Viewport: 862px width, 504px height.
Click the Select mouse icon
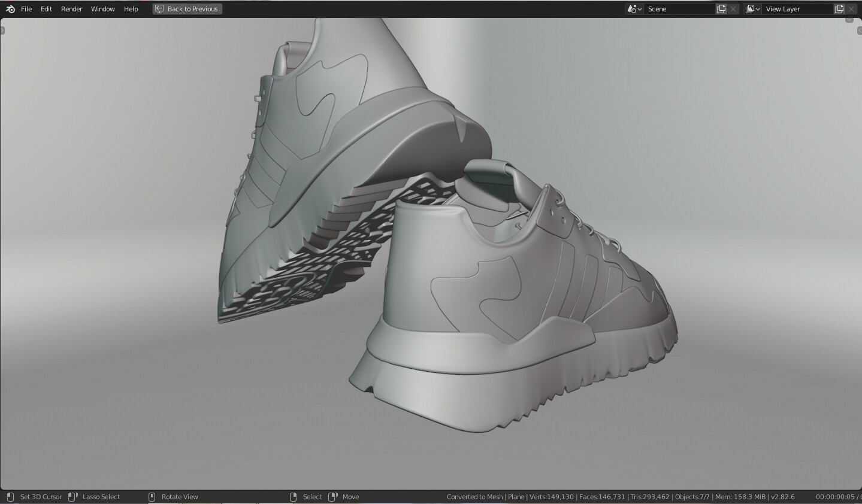pos(293,497)
